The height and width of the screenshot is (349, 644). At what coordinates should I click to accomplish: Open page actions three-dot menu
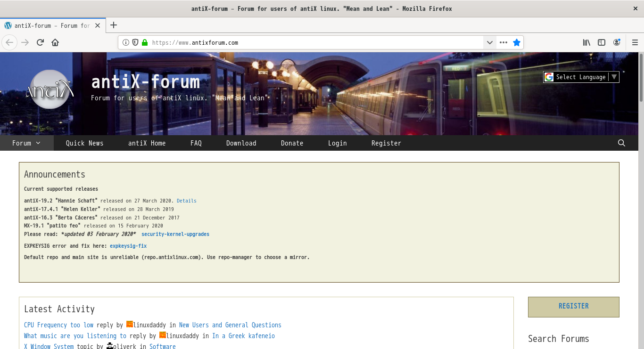pos(504,42)
